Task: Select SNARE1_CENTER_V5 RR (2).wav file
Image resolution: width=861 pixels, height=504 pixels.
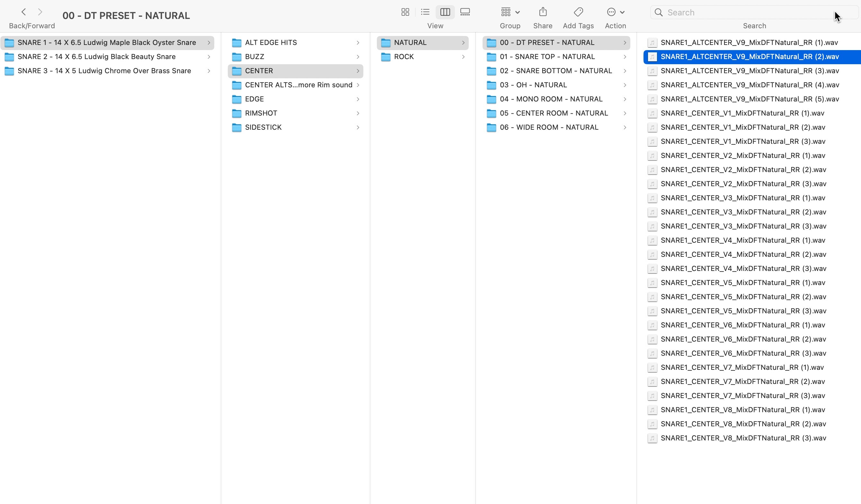Action: [743, 297]
